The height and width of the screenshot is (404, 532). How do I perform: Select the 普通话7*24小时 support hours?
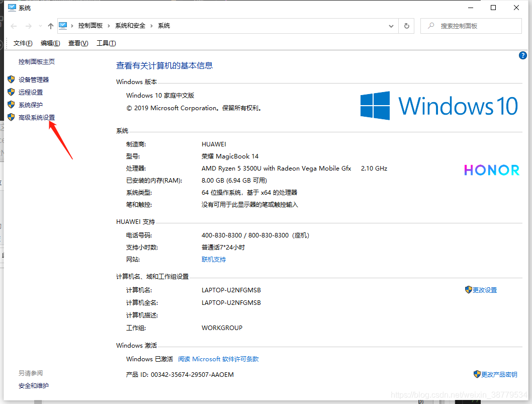click(x=223, y=248)
